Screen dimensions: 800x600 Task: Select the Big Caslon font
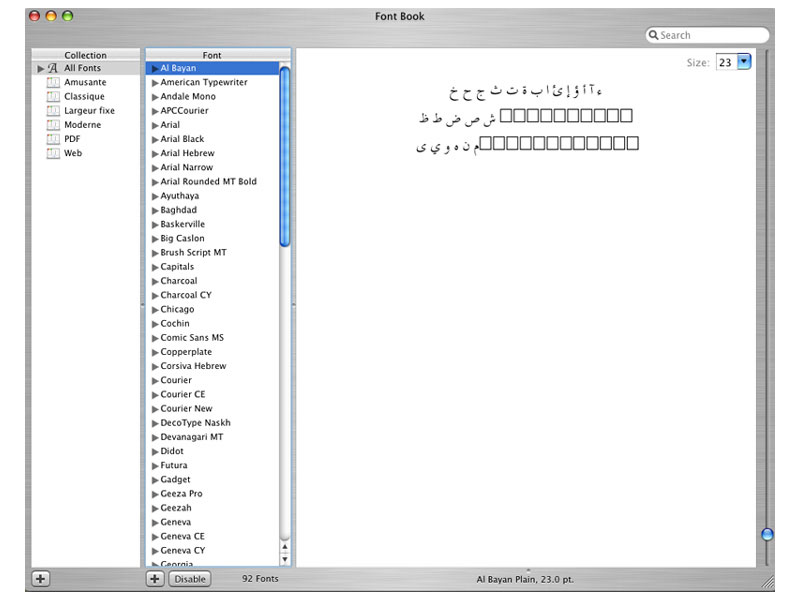182,238
